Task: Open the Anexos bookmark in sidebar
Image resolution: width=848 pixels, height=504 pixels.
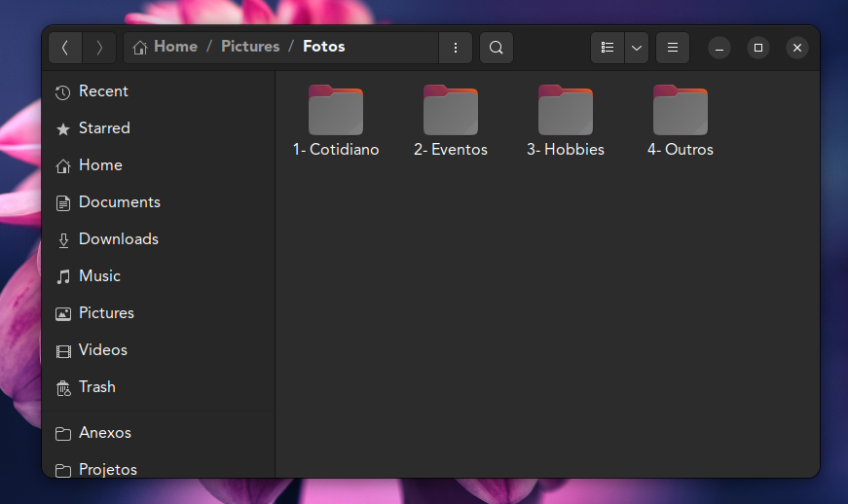Action: click(159, 433)
